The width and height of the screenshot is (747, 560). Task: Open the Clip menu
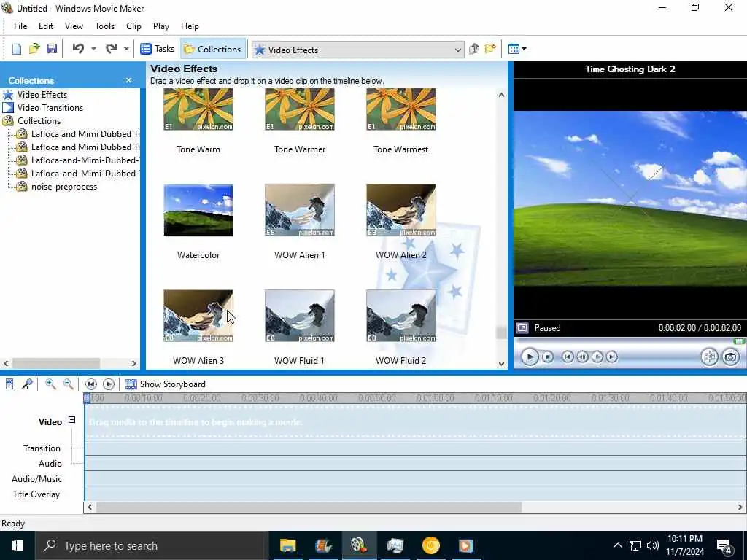pos(133,26)
